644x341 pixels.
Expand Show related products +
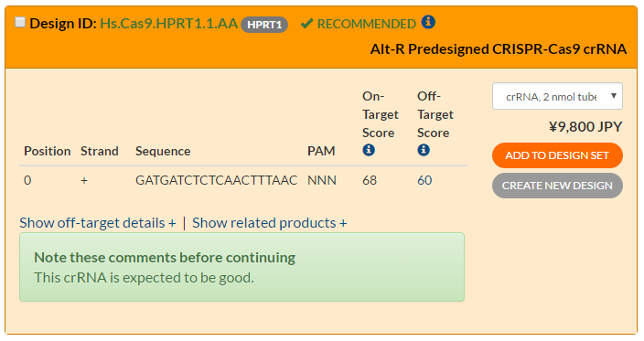pos(270,223)
